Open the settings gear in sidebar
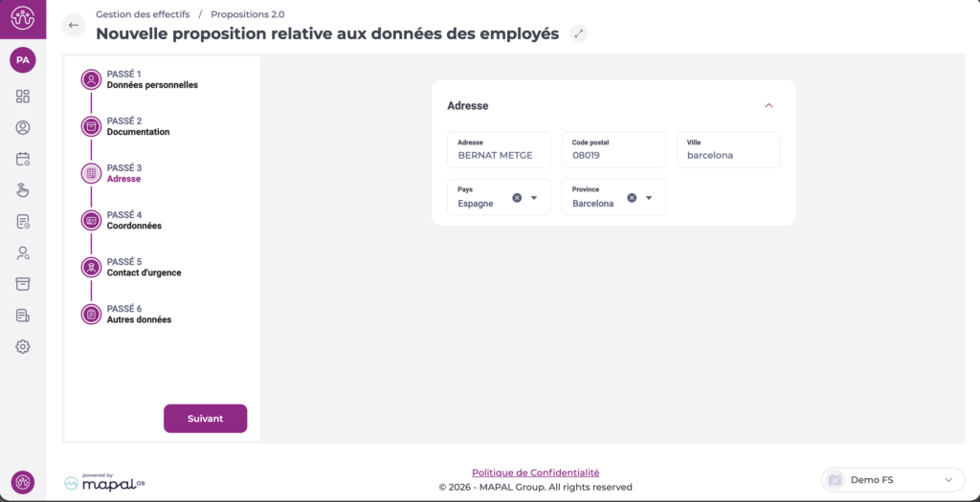This screenshot has width=980, height=502. point(23,346)
